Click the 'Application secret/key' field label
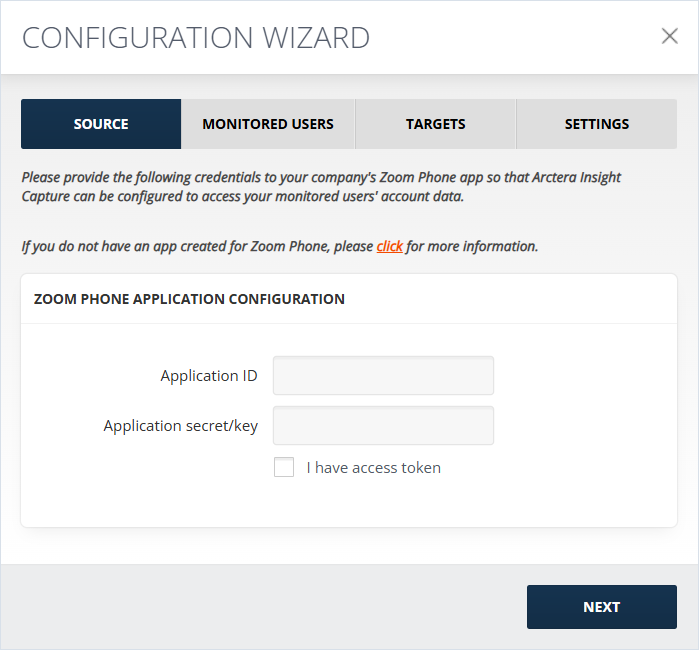 coord(181,426)
